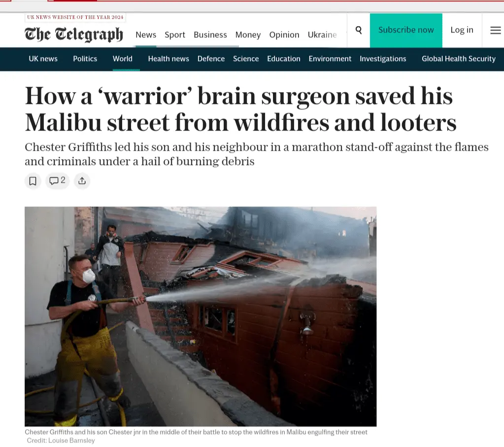Open the Investigations tab
This screenshot has height=447, width=504.
383,59
